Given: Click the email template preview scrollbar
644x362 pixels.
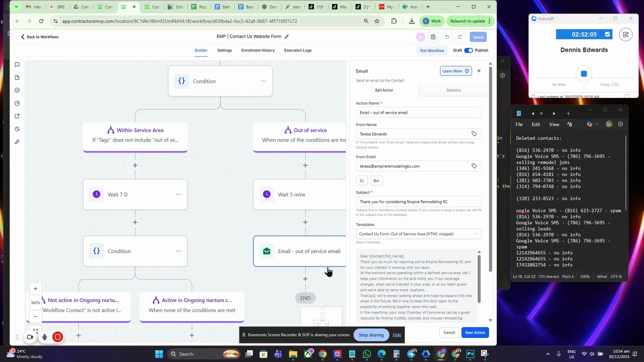Looking at the screenshot, I should [x=479, y=279].
